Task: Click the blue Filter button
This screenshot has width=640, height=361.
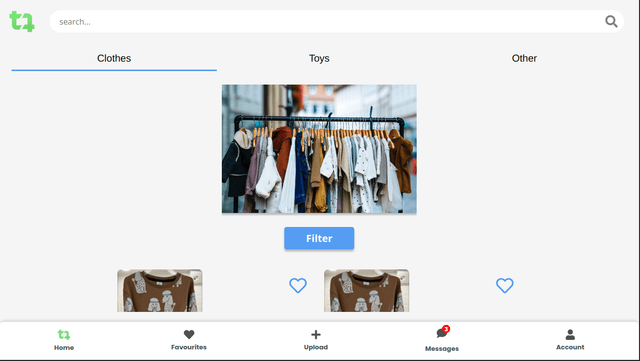Action: click(x=319, y=238)
